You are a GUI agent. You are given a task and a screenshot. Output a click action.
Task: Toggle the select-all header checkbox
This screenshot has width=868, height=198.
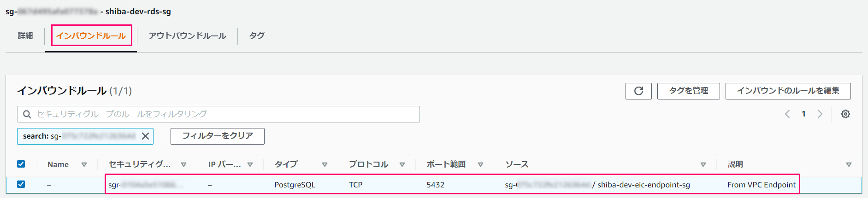coord(21,164)
